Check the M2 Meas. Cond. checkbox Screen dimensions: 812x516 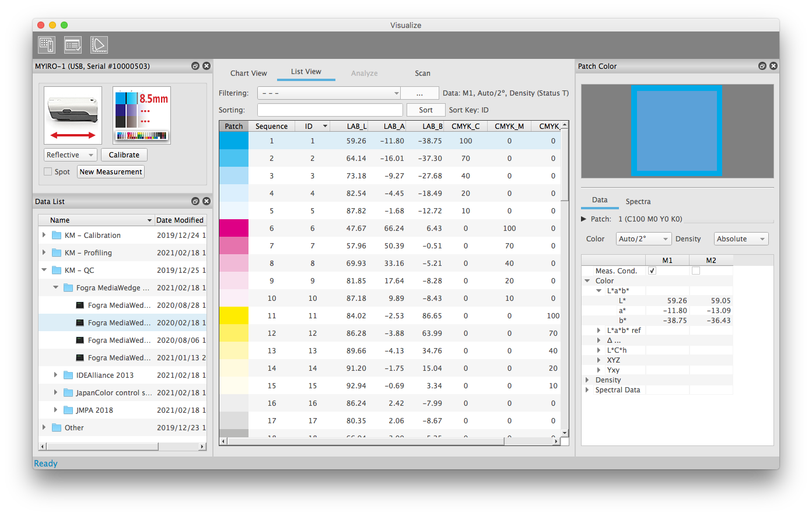pyautogui.click(x=696, y=271)
